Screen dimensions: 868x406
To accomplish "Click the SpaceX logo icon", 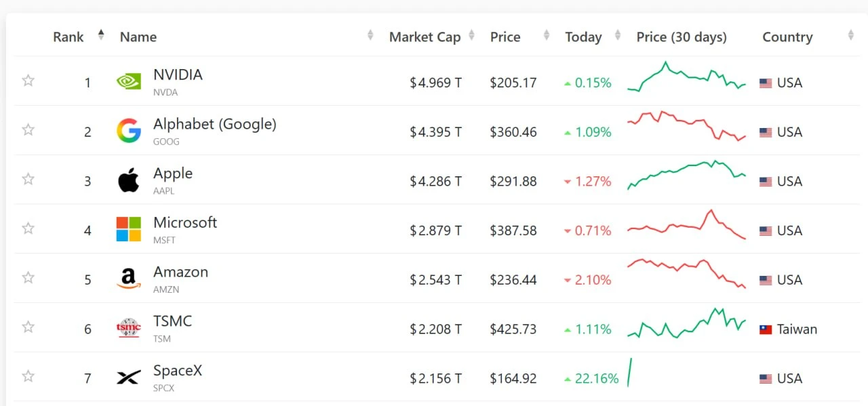I will coord(129,378).
